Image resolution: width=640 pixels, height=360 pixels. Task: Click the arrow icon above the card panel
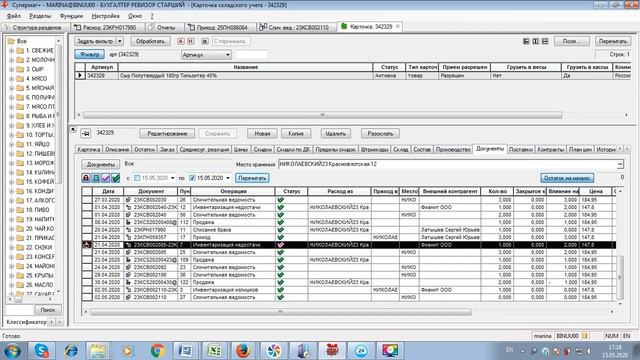click(x=73, y=129)
